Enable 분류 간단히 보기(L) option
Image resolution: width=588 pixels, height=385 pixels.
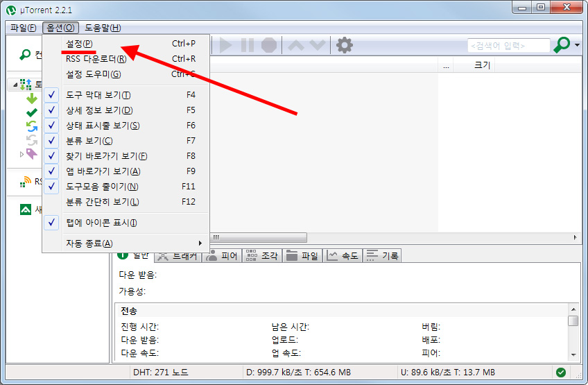coord(126,202)
